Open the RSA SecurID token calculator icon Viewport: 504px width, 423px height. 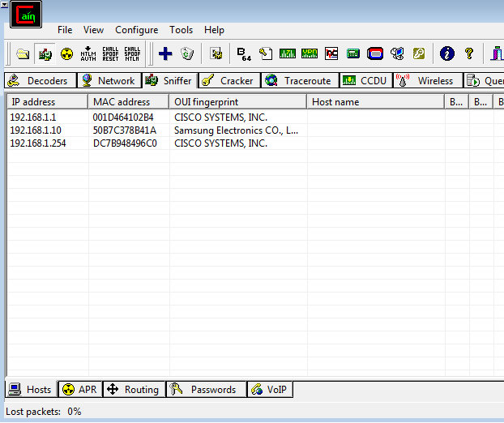(375, 53)
